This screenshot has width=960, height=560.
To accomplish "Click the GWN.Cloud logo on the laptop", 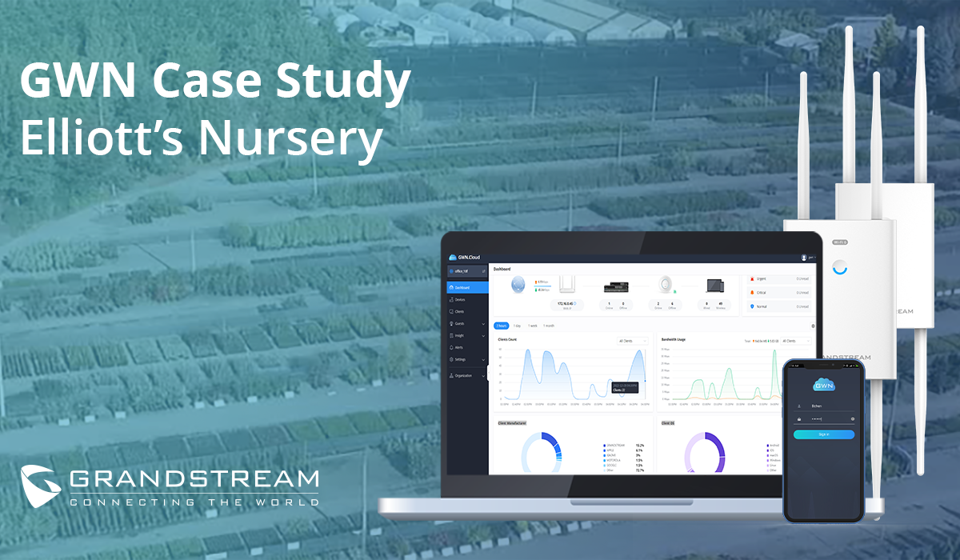I will pos(465,257).
